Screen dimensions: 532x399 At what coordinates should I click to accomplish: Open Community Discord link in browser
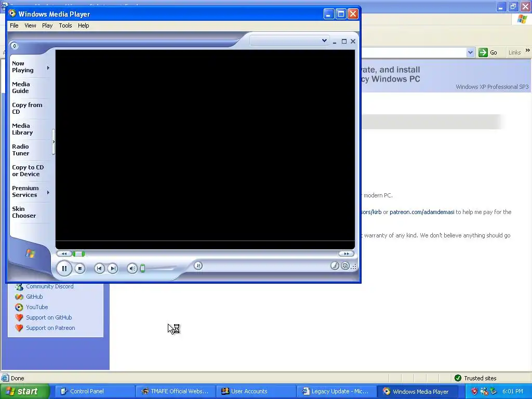click(49, 286)
